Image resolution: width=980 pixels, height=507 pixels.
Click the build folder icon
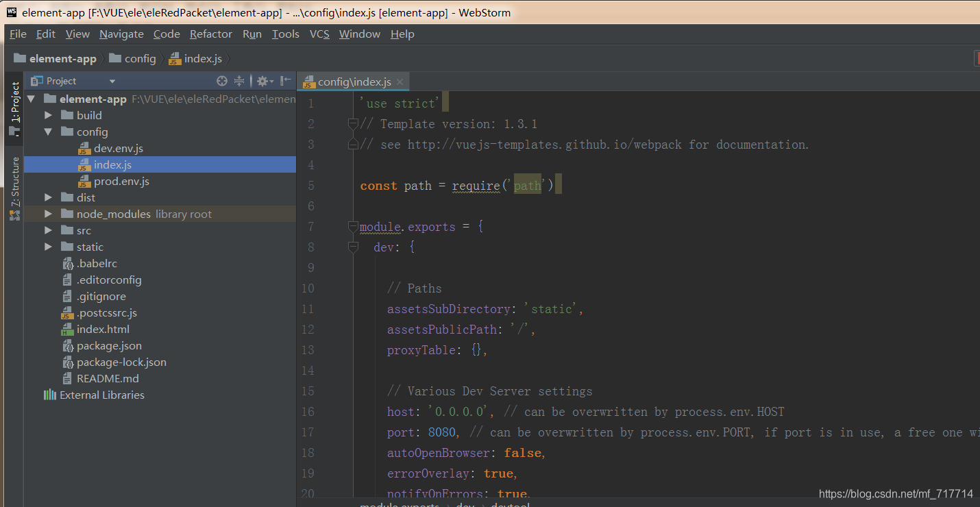[67, 115]
